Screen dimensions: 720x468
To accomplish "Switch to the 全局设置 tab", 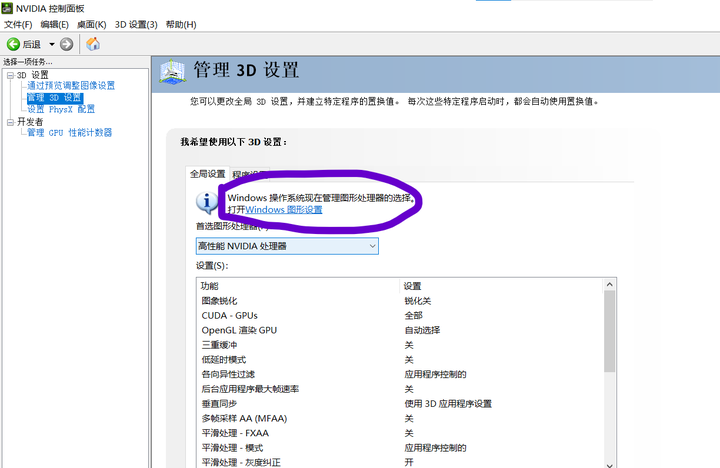I will (208, 174).
